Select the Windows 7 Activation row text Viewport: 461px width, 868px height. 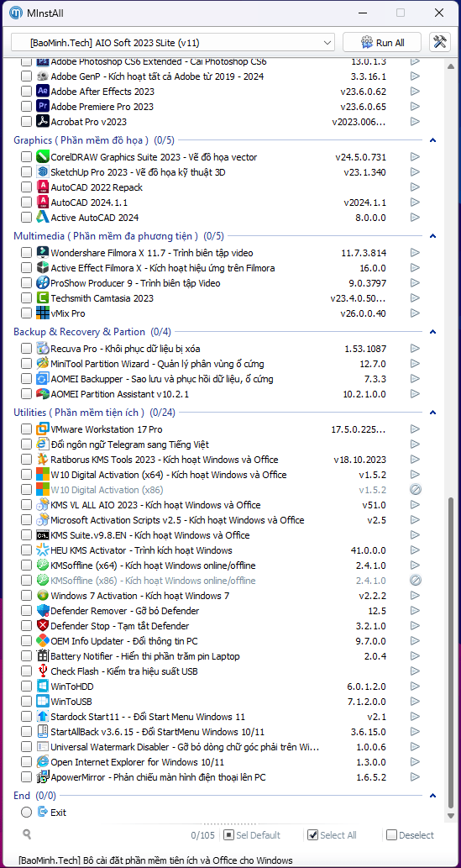point(139,596)
